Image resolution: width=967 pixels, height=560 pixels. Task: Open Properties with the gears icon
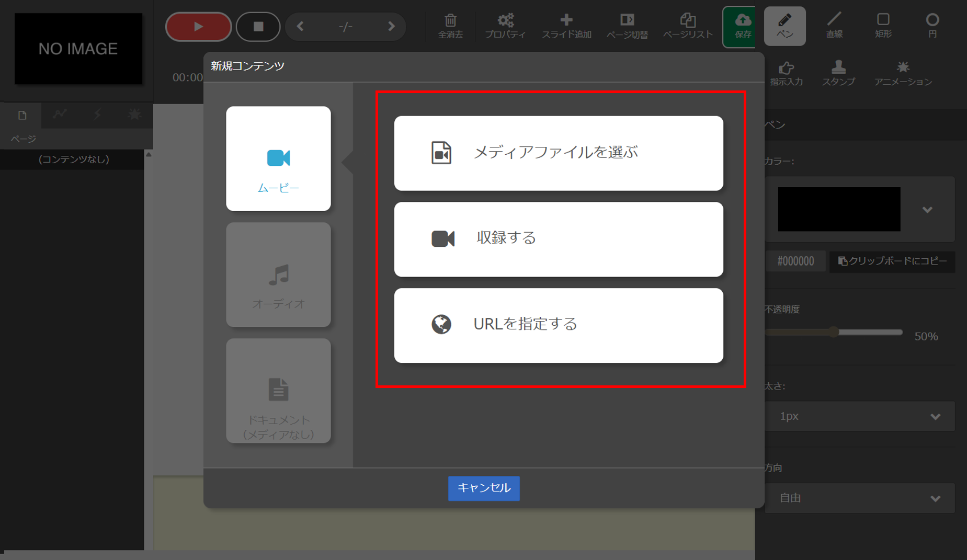click(x=505, y=26)
